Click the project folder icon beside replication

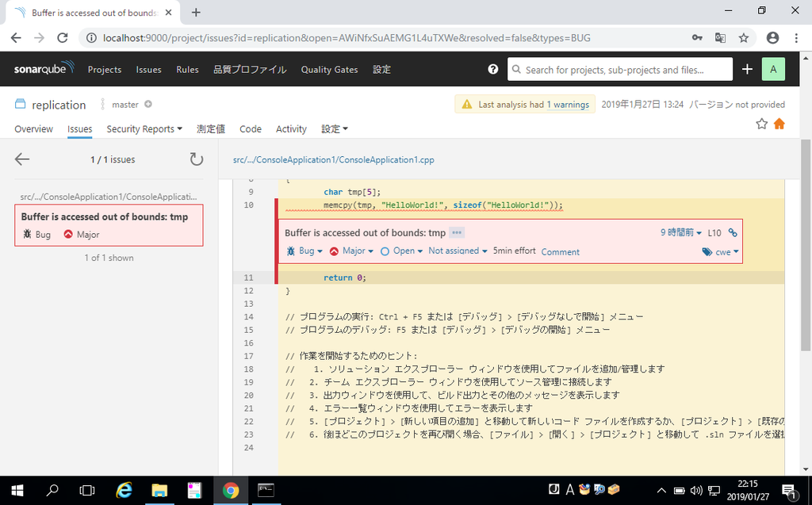click(x=20, y=104)
